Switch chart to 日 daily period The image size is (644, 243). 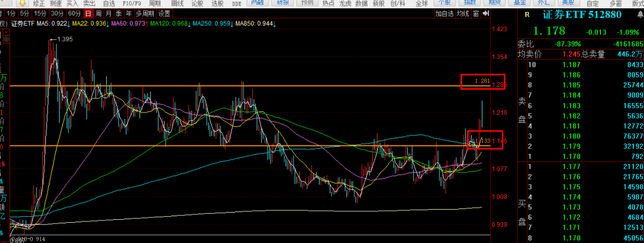[89, 13]
